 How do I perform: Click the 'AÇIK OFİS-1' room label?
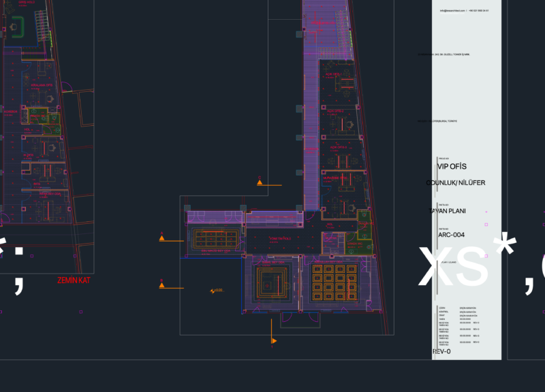[333, 74]
